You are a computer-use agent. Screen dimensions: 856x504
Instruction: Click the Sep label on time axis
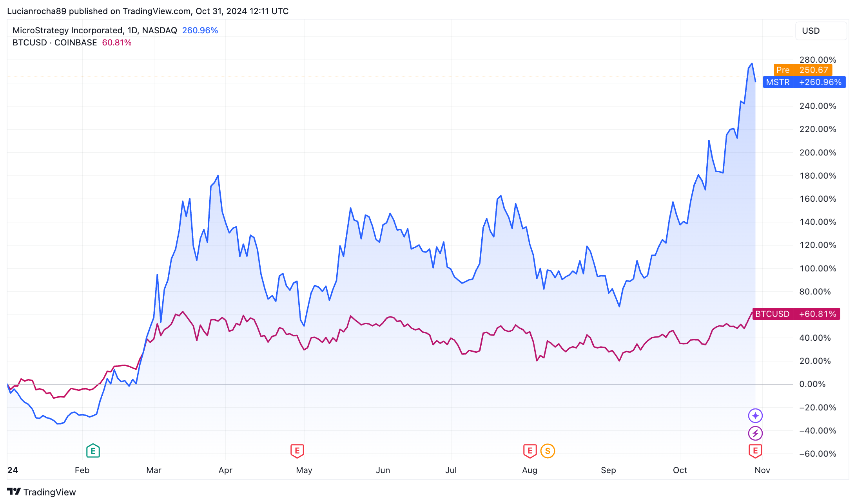click(608, 470)
